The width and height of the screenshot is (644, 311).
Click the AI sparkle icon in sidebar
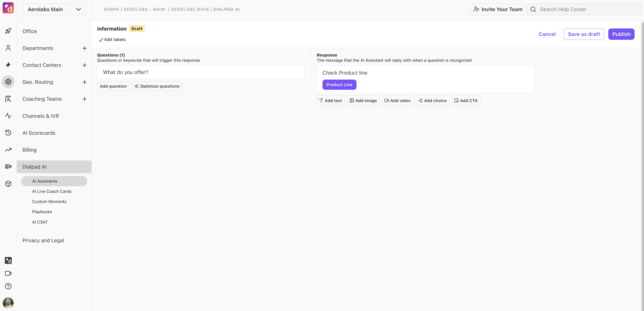tap(8, 65)
